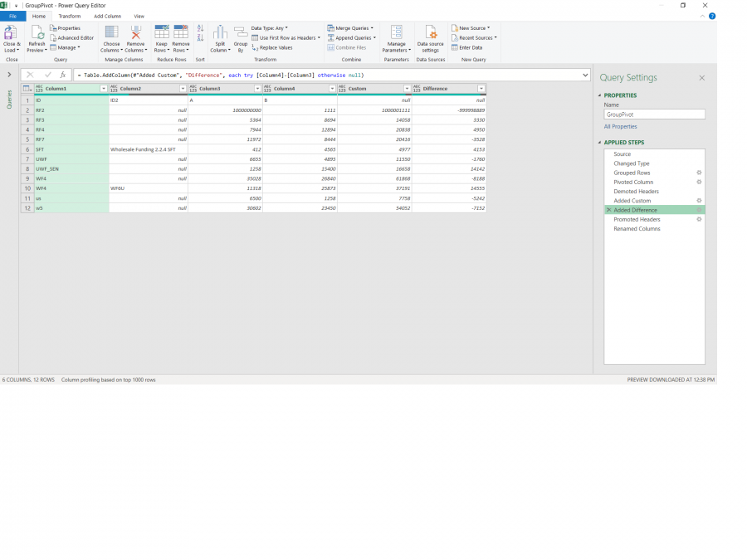Click Replace Values in Transform group

pyautogui.click(x=272, y=47)
